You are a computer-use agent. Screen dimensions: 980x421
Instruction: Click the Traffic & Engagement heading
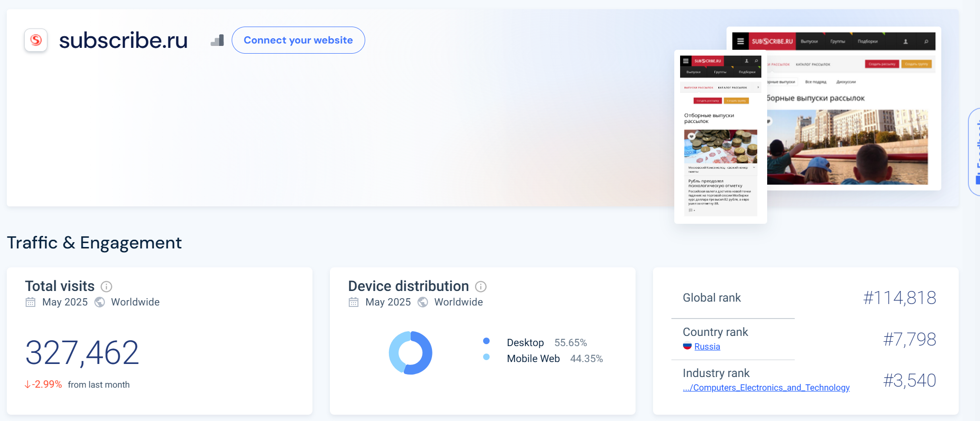click(x=94, y=243)
